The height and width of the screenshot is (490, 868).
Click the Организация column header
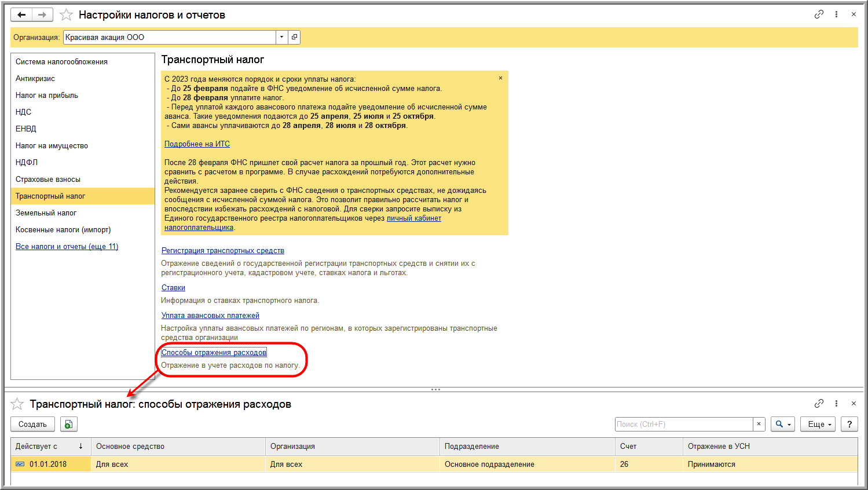353,446
